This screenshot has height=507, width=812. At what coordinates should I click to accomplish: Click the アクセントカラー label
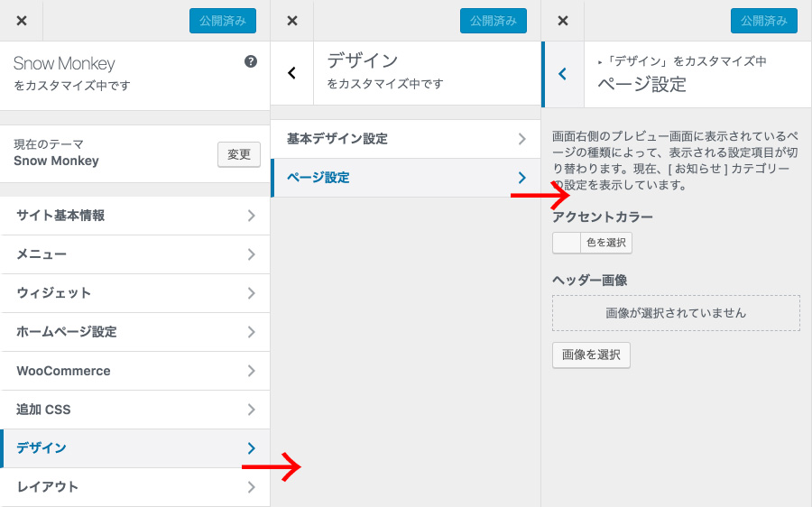coord(603,217)
